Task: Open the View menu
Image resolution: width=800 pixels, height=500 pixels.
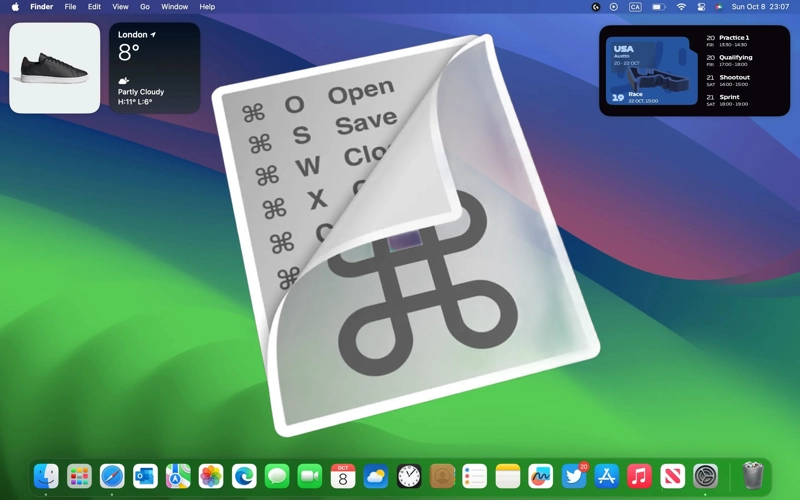Action: [120, 7]
